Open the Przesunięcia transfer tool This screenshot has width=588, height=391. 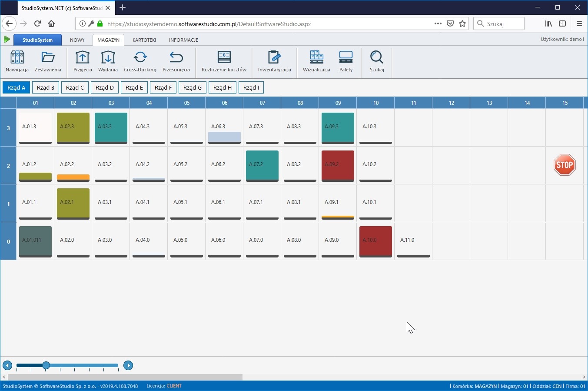(176, 61)
